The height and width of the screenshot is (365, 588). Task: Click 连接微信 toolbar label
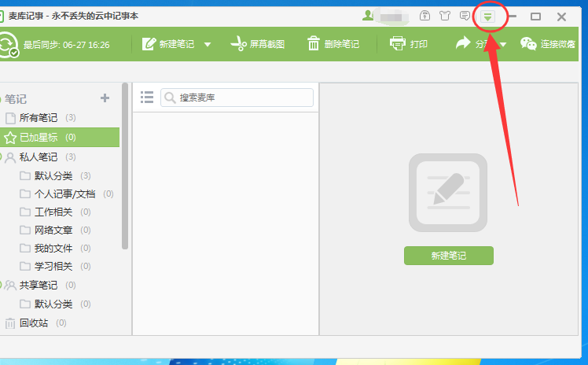tap(557, 44)
